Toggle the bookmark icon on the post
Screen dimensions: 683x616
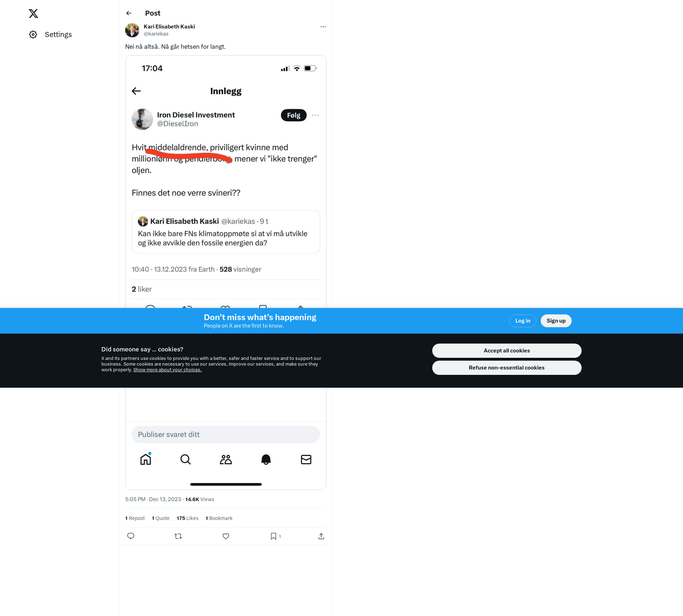[274, 536]
